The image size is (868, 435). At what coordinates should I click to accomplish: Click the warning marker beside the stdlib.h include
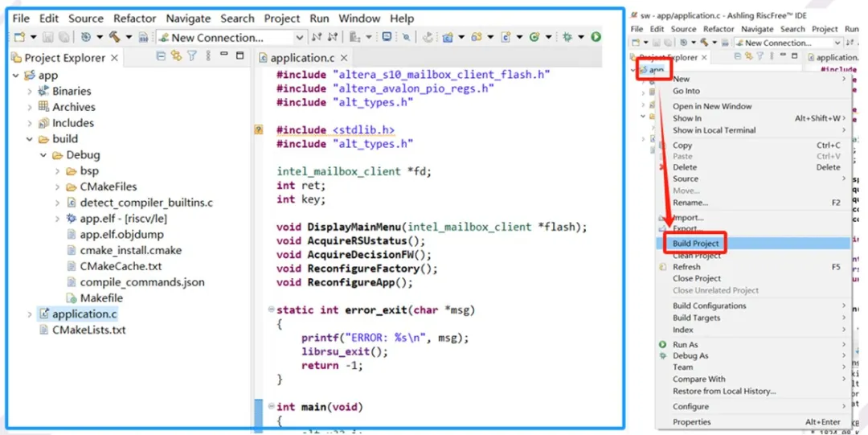coord(259,129)
